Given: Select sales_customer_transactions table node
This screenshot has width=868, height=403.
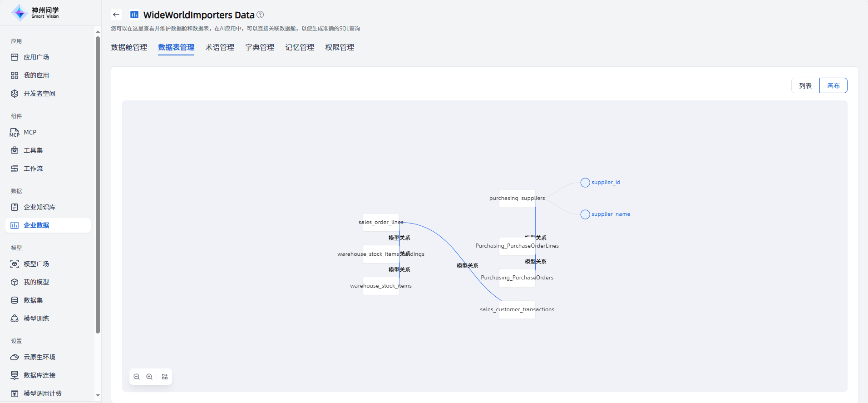Looking at the screenshot, I should coord(517,310).
